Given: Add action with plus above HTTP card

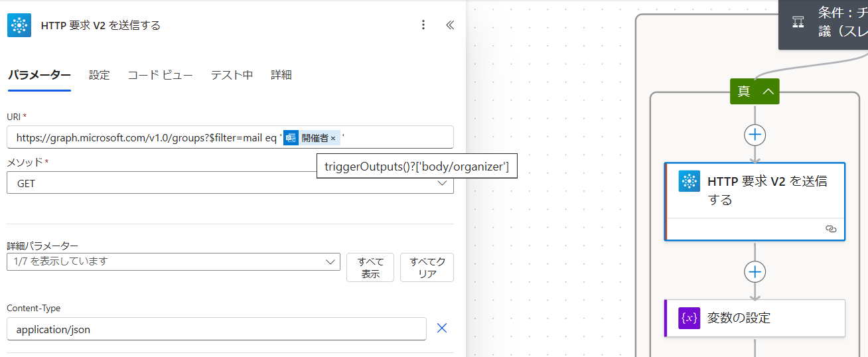Looking at the screenshot, I should [x=755, y=135].
